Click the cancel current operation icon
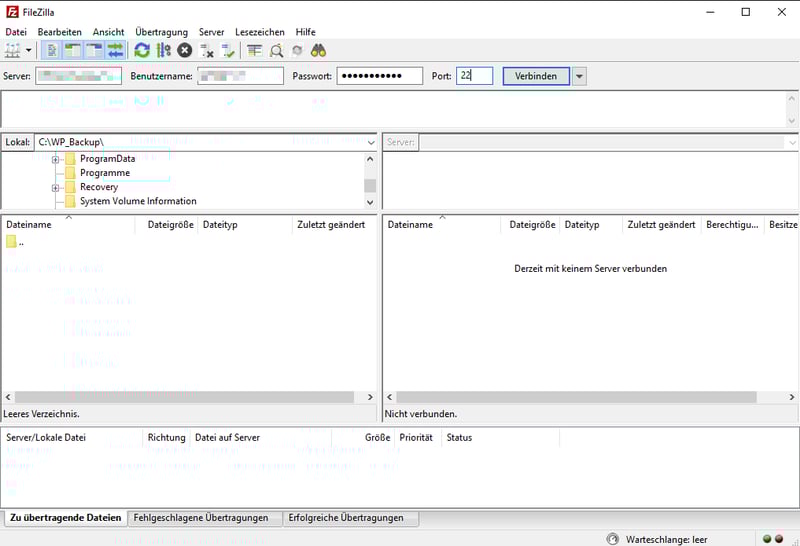Screen dimensions: 800x546 (x=185, y=50)
